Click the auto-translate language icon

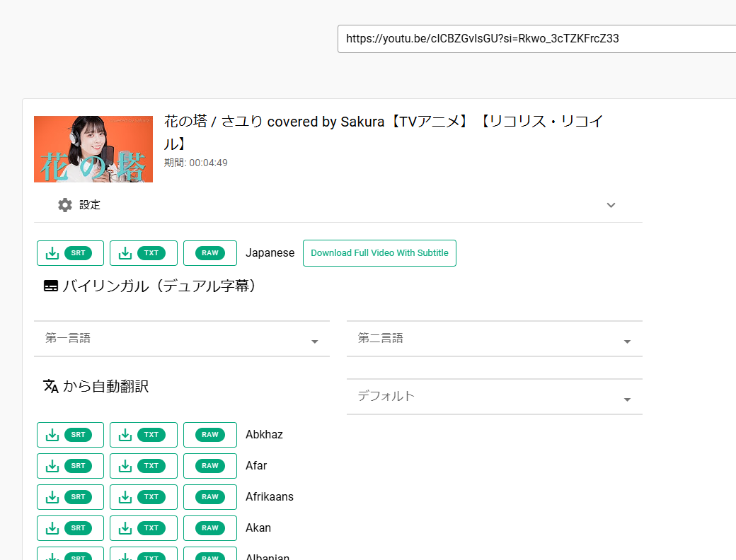coord(51,386)
